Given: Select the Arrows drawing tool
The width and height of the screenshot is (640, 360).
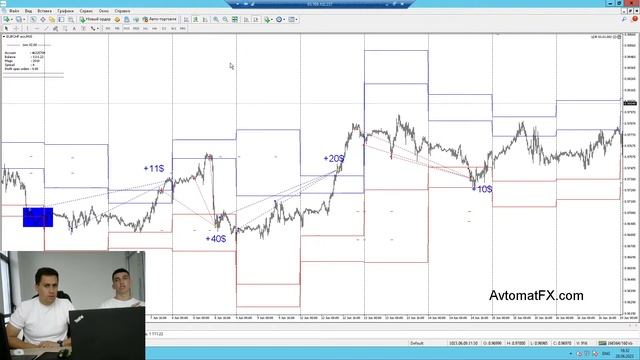Looking at the screenshot, I should click(93, 29).
